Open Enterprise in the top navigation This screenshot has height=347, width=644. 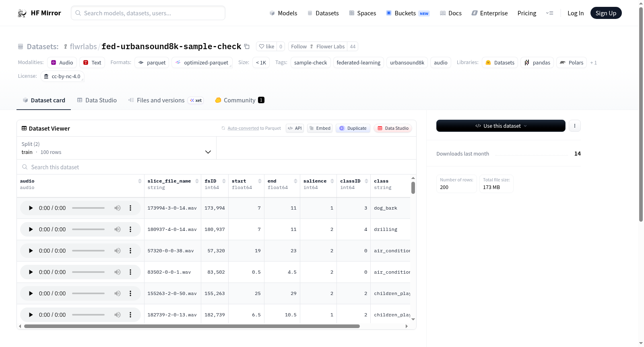point(489,13)
